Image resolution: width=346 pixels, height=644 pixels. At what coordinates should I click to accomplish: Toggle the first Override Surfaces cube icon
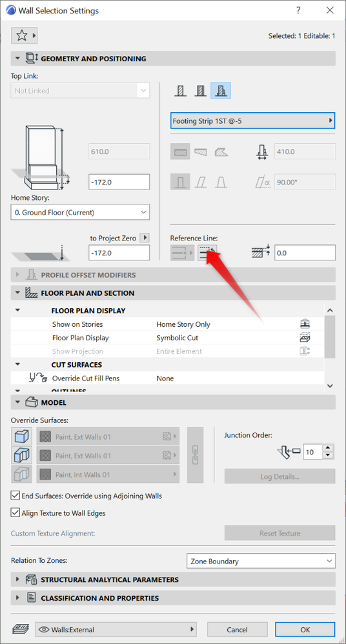coord(21,436)
